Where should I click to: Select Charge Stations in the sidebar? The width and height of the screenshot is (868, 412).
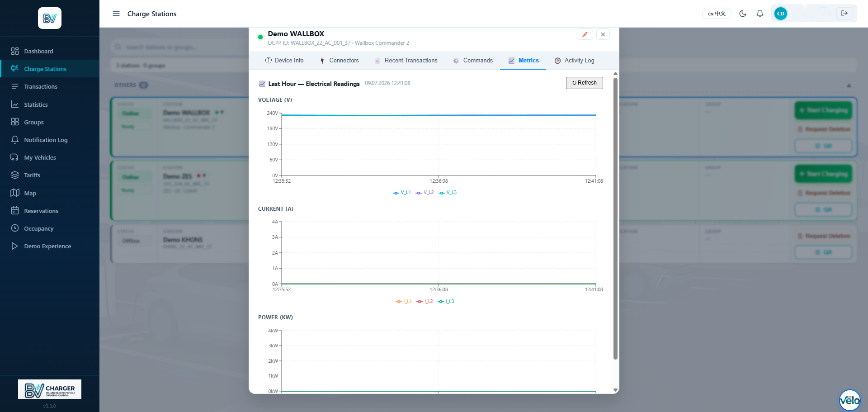tap(50, 69)
